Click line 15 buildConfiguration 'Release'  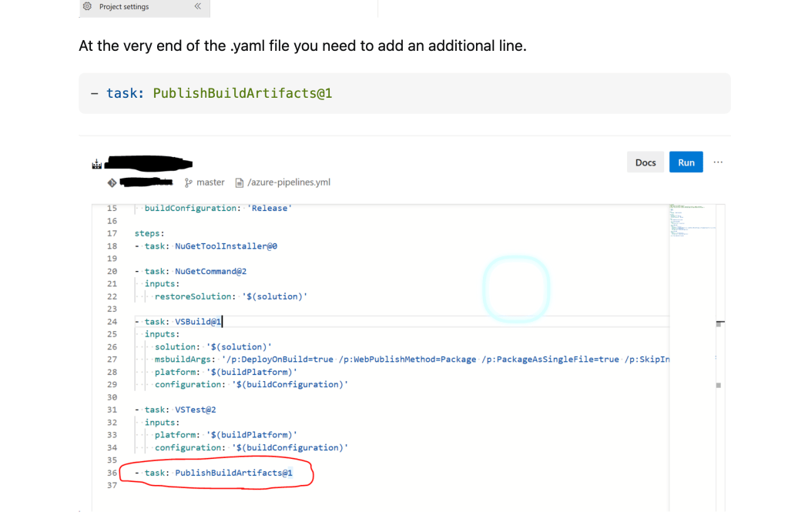[218, 208]
